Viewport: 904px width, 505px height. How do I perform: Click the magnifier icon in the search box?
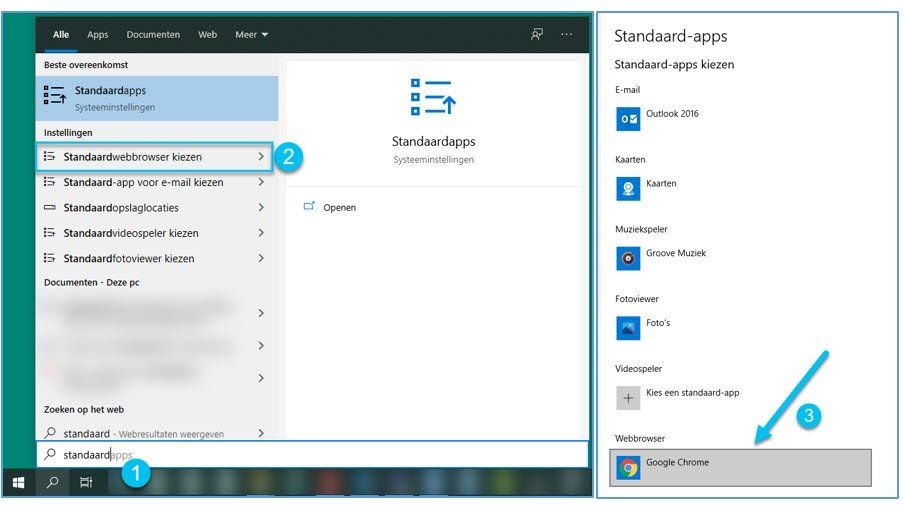point(50,454)
